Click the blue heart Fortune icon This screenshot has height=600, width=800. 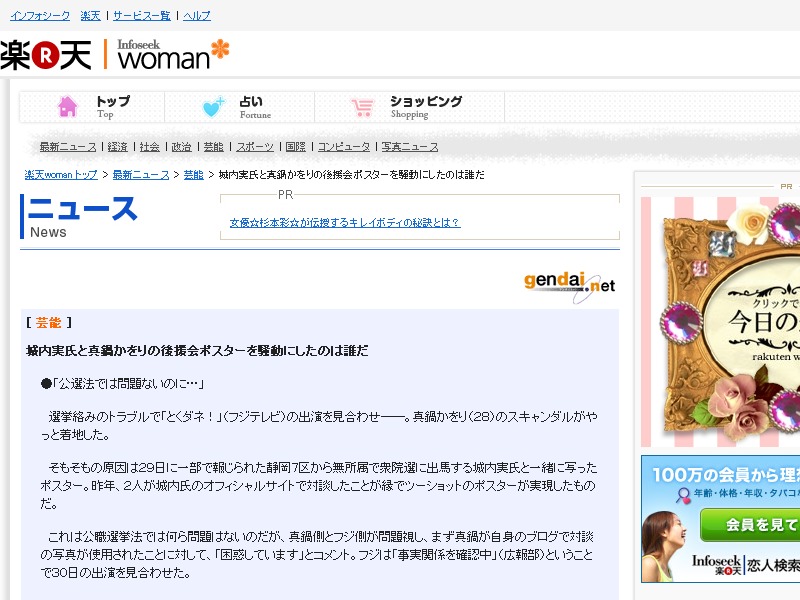tap(213, 107)
